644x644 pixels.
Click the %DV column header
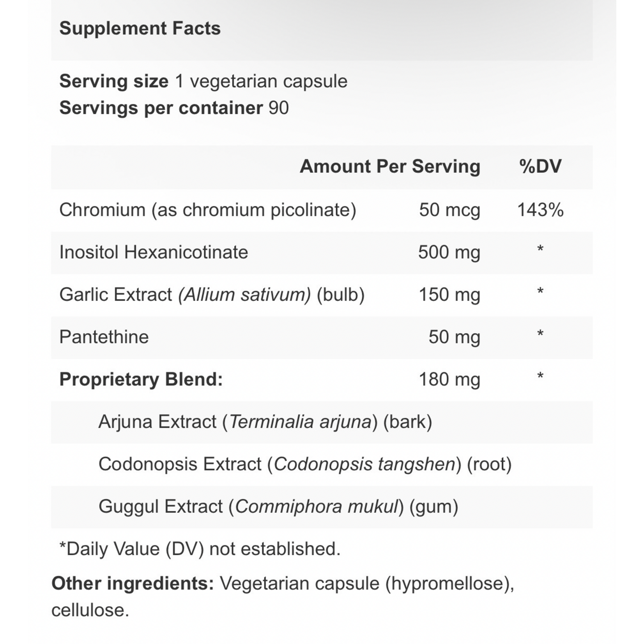pos(540,166)
